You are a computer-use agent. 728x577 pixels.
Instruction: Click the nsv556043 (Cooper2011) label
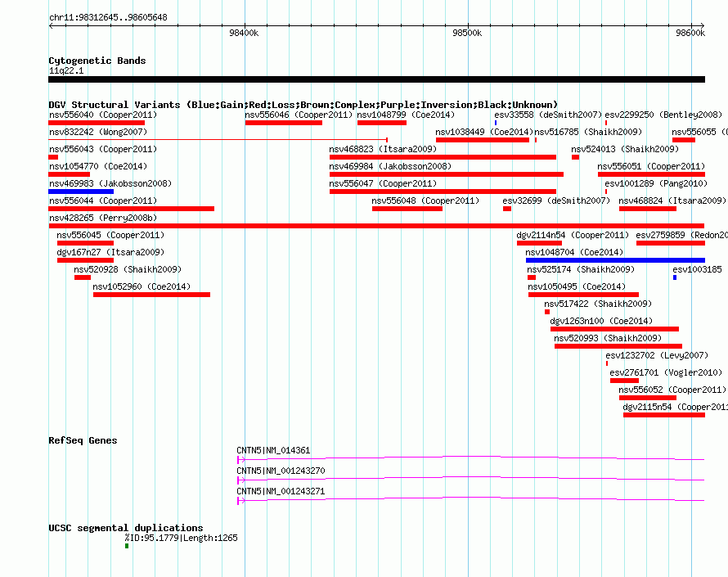[x=103, y=149]
